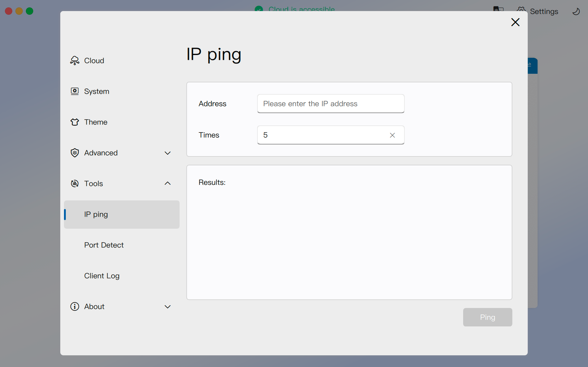
Task: Close the settings dialog
Action: [x=515, y=22]
